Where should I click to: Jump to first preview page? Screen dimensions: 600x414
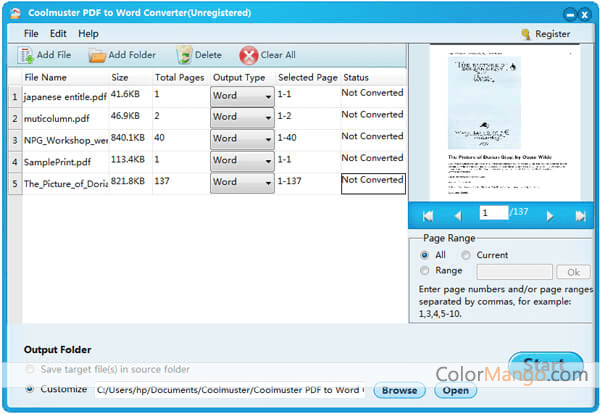coord(428,216)
